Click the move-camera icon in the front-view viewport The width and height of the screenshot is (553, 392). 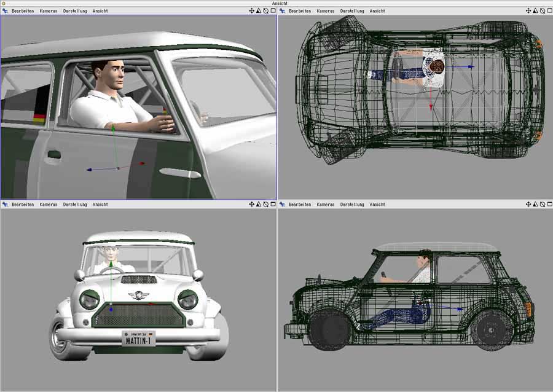252,205
